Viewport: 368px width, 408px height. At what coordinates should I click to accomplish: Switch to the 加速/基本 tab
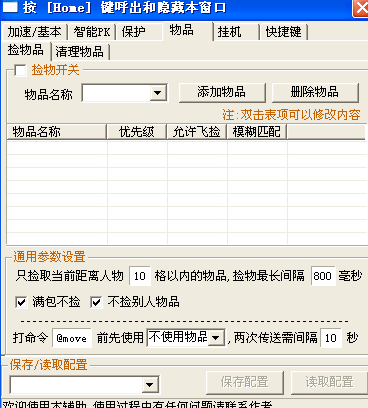coord(35,32)
